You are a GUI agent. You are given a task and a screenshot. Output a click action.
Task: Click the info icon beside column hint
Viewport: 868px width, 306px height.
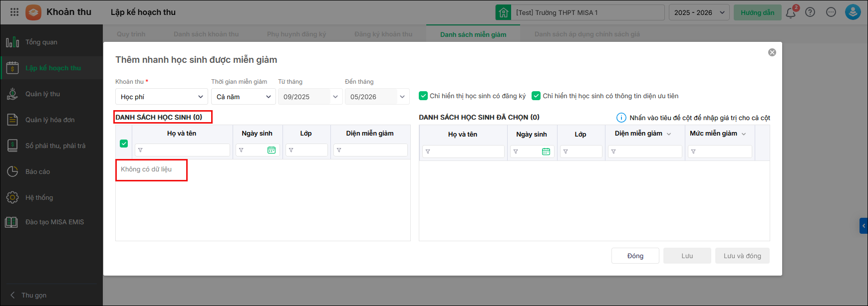pyautogui.click(x=621, y=118)
